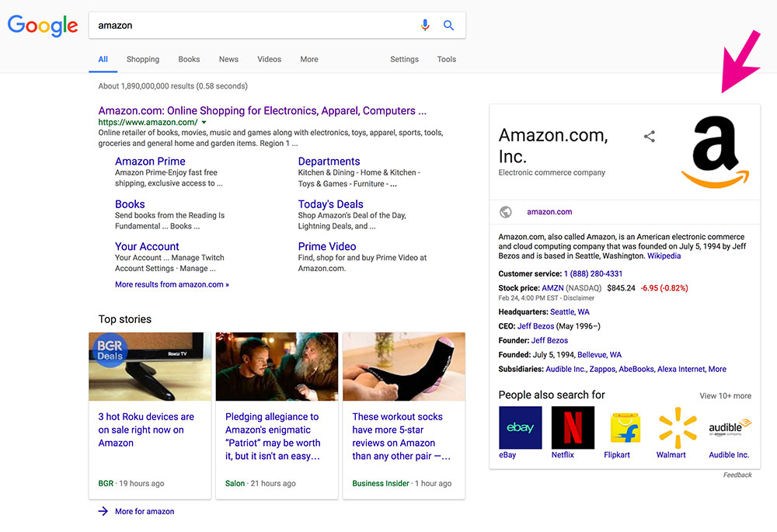Open the More search categories menu

coord(309,59)
